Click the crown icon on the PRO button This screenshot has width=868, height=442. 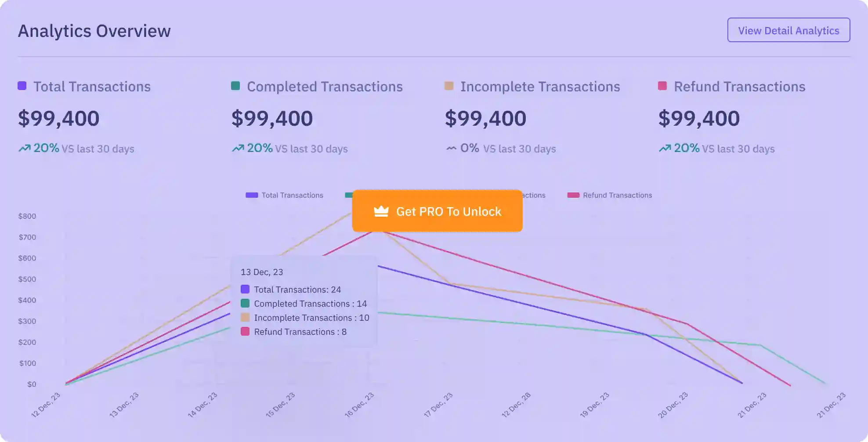tap(381, 211)
